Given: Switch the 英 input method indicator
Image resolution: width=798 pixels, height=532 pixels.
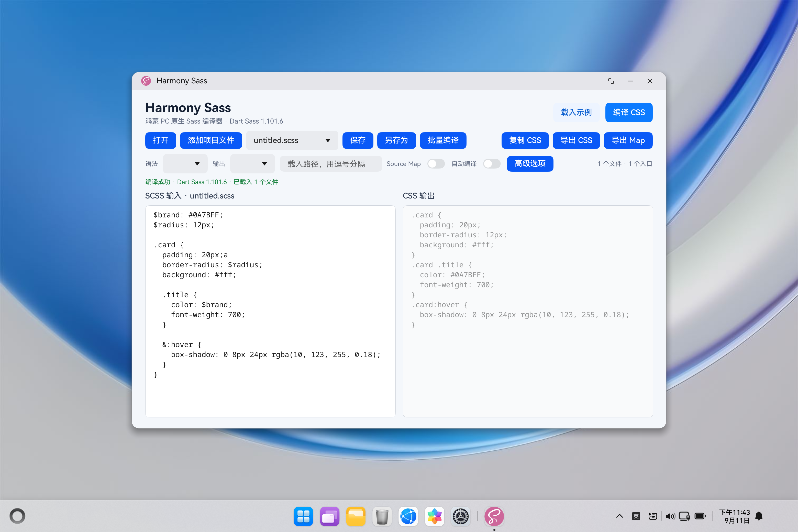Looking at the screenshot, I should point(636,516).
